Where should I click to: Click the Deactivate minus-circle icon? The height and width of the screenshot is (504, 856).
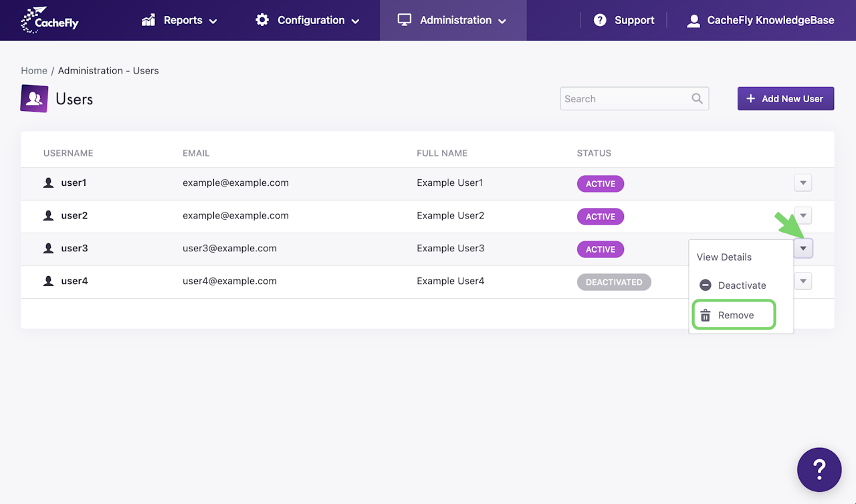coord(705,285)
